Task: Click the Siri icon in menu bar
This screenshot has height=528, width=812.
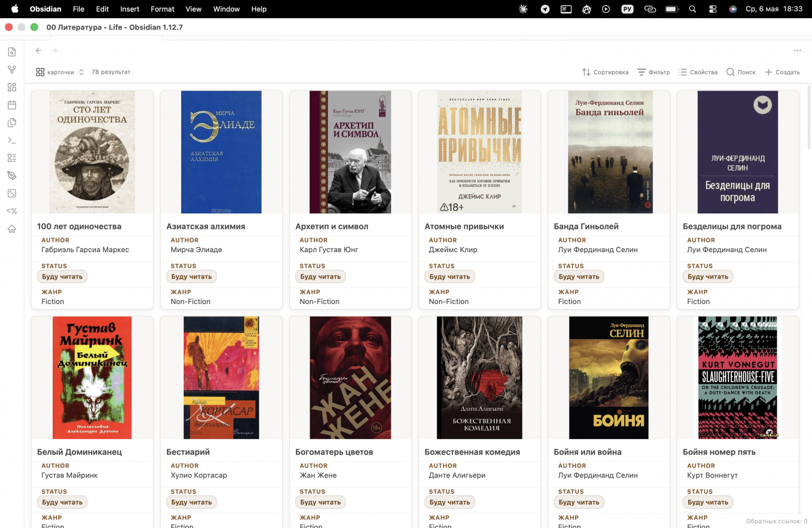Action: point(733,9)
